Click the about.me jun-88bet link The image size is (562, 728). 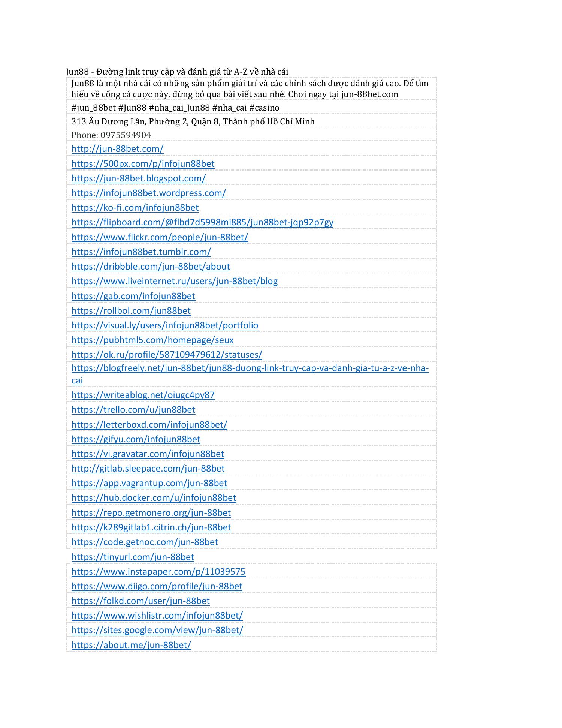pos(131,645)
